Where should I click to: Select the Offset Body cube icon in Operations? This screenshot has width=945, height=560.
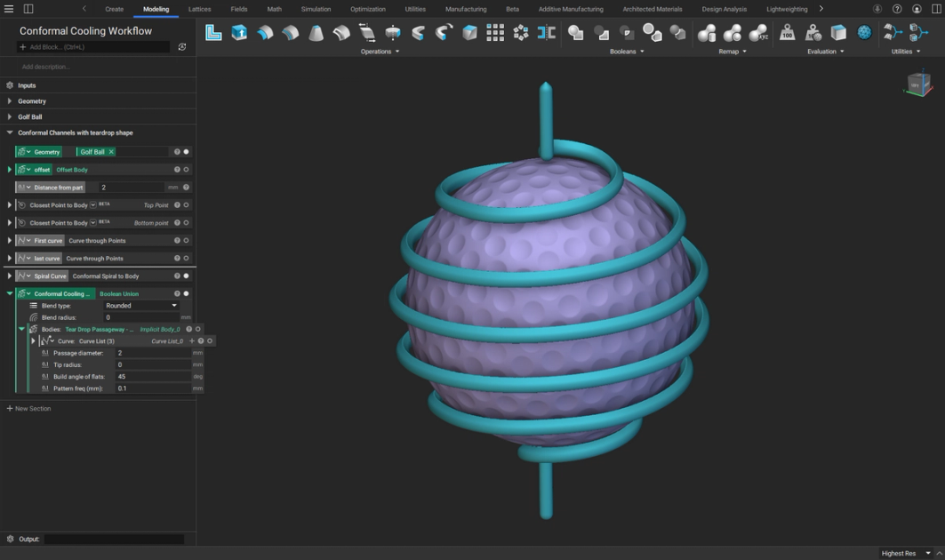click(x=238, y=31)
